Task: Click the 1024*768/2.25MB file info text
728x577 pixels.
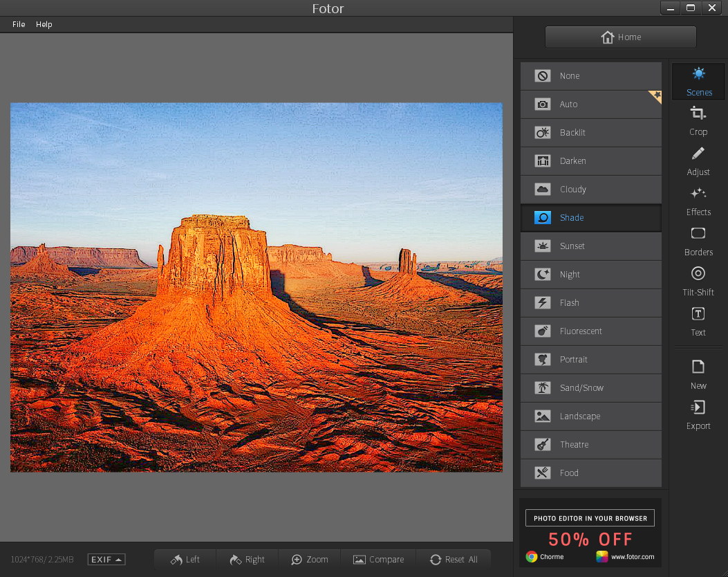Action: tap(42, 559)
